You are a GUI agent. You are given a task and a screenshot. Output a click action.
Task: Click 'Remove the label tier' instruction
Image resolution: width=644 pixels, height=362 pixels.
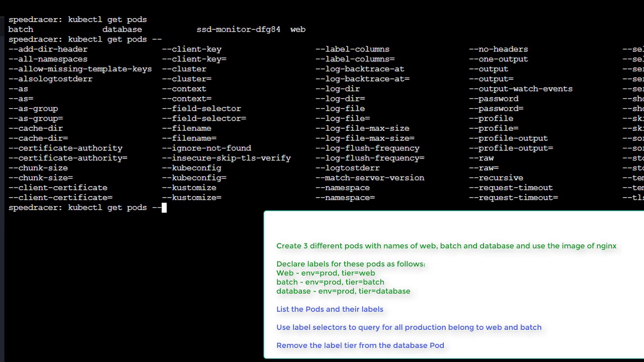(360, 345)
